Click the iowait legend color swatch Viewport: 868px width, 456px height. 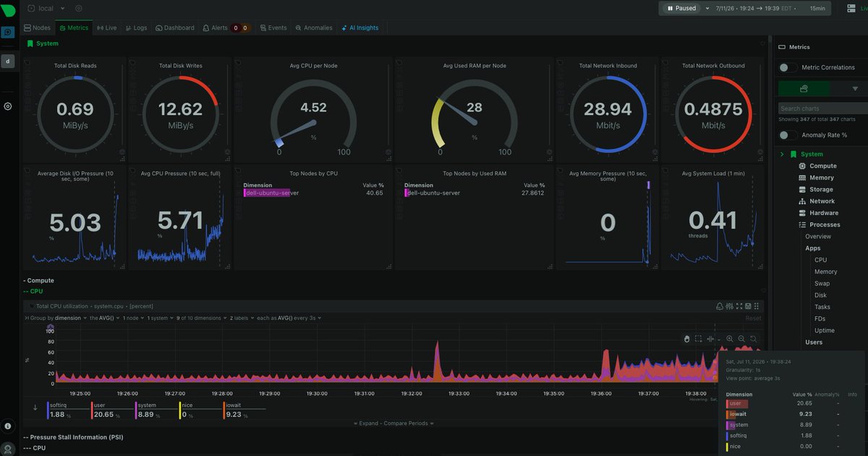point(224,411)
